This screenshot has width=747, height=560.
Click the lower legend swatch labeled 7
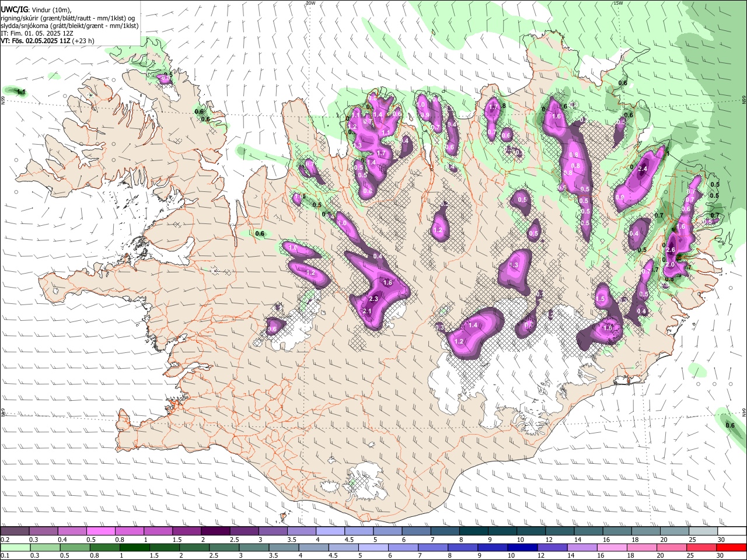coord(432,547)
